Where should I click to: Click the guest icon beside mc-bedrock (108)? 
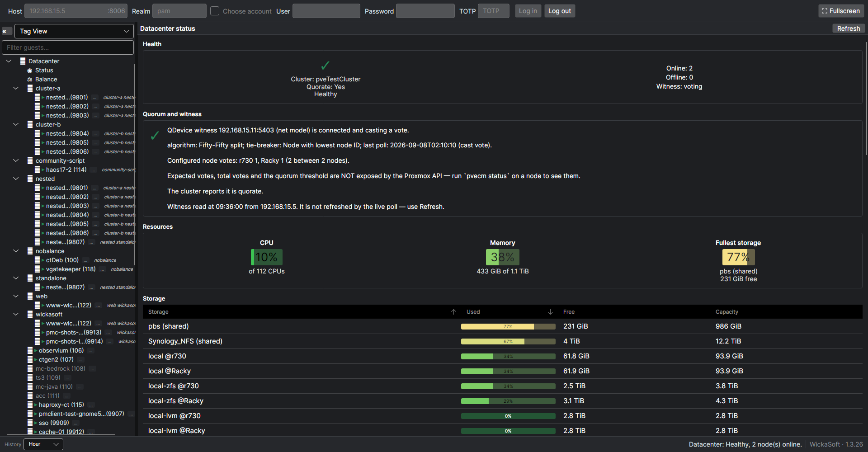[30, 368]
